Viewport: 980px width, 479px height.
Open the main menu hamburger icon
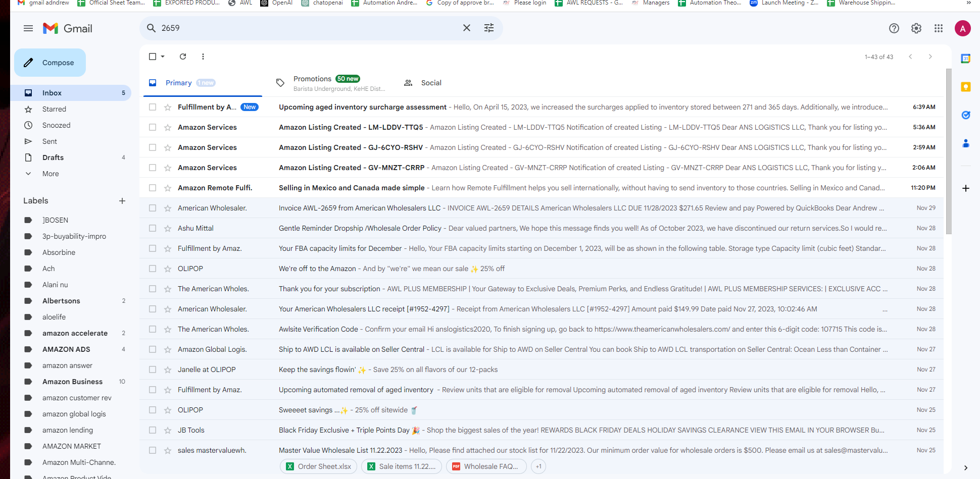pos(28,28)
